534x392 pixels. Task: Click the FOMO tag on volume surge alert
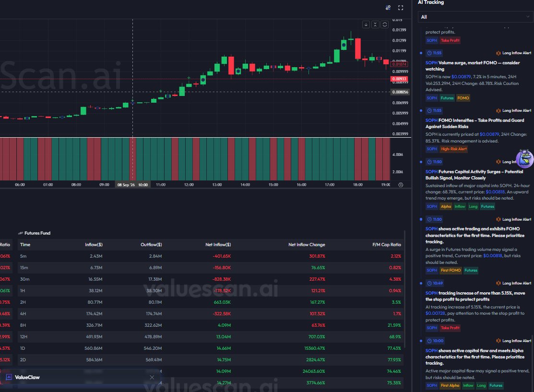click(463, 98)
